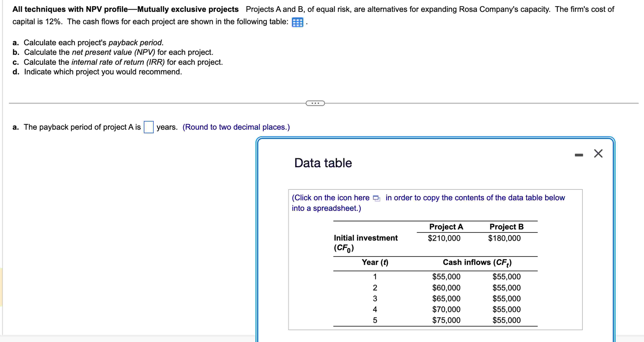Open the data table grid icon
The height and width of the screenshot is (342, 644).
(297, 22)
